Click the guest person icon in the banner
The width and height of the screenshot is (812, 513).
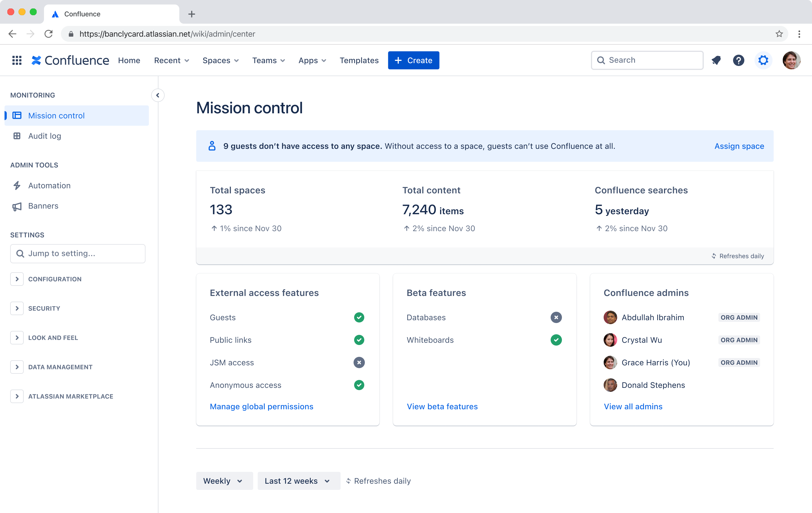pos(212,146)
